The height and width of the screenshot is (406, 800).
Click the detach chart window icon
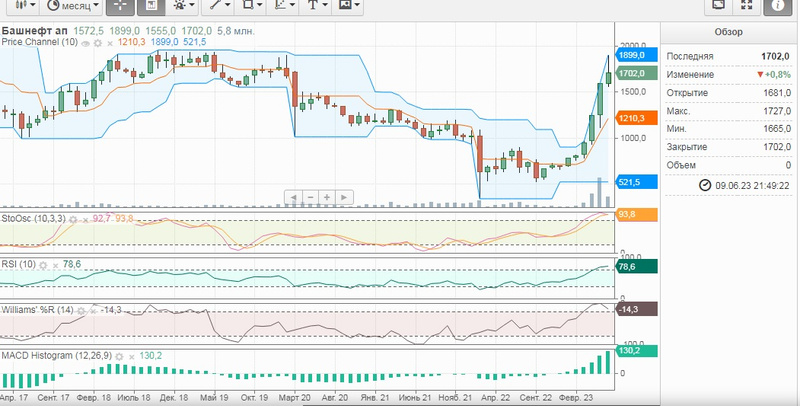click(717, 6)
